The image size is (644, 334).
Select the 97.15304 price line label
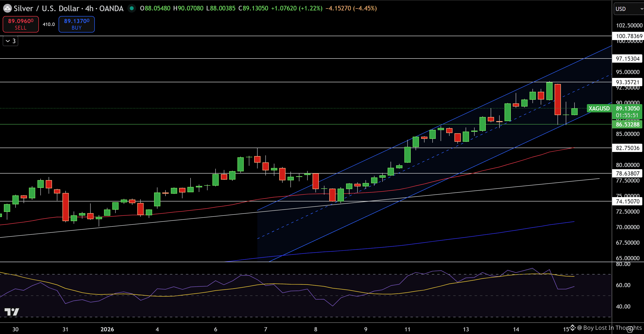click(x=627, y=59)
